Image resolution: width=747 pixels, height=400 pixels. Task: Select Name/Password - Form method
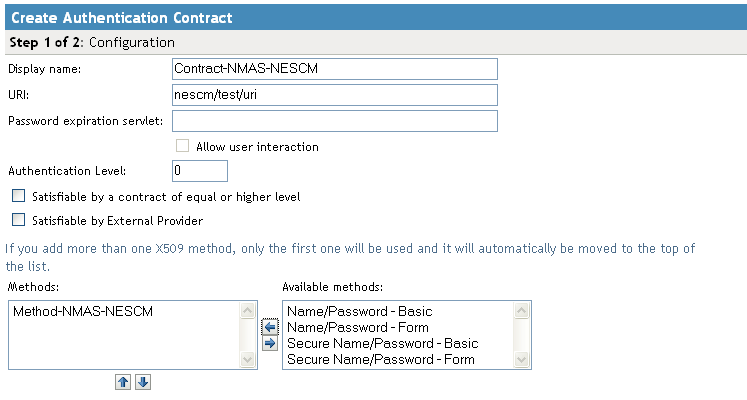click(x=358, y=327)
